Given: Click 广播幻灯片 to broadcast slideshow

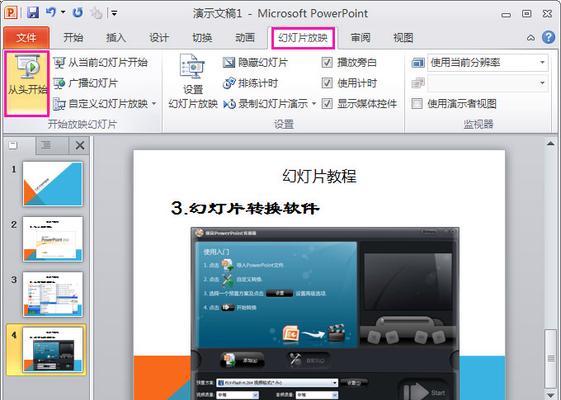Looking at the screenshot, I should 86,83.
